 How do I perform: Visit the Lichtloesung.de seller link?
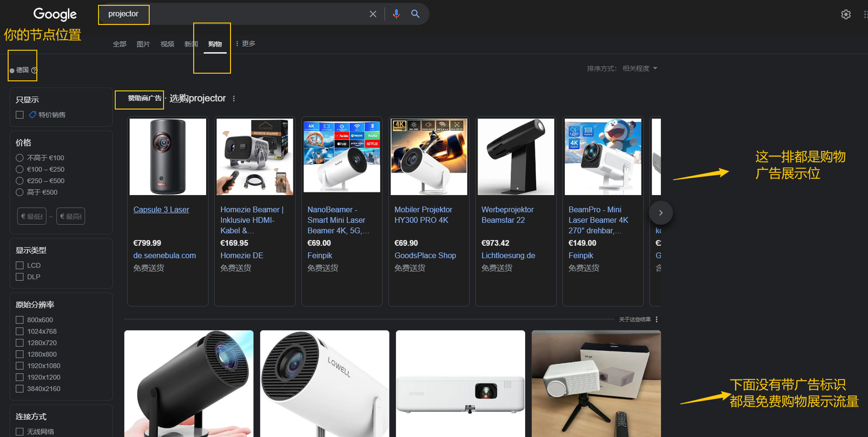(x=508, y=255)
